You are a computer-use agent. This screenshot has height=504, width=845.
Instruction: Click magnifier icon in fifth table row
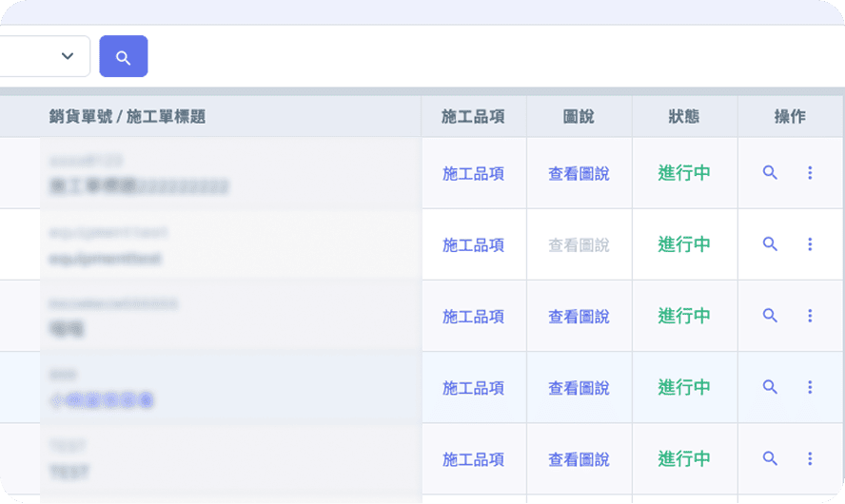[x=770, y=458]
